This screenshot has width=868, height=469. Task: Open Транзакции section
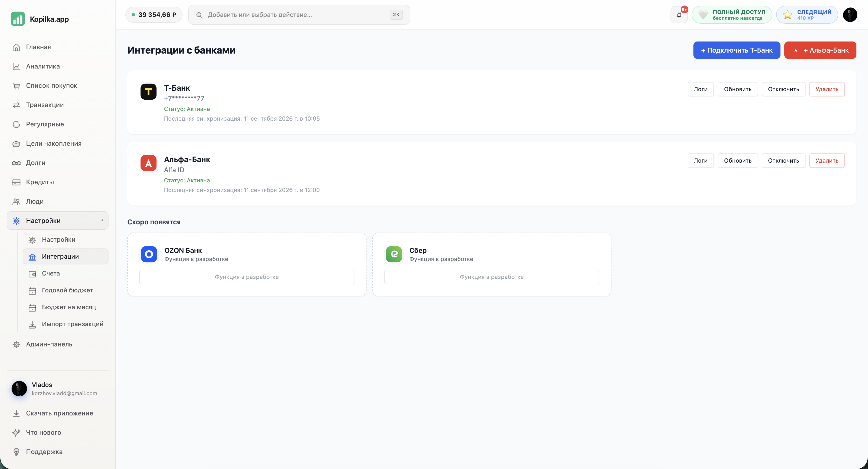click(x=58, y=105)
